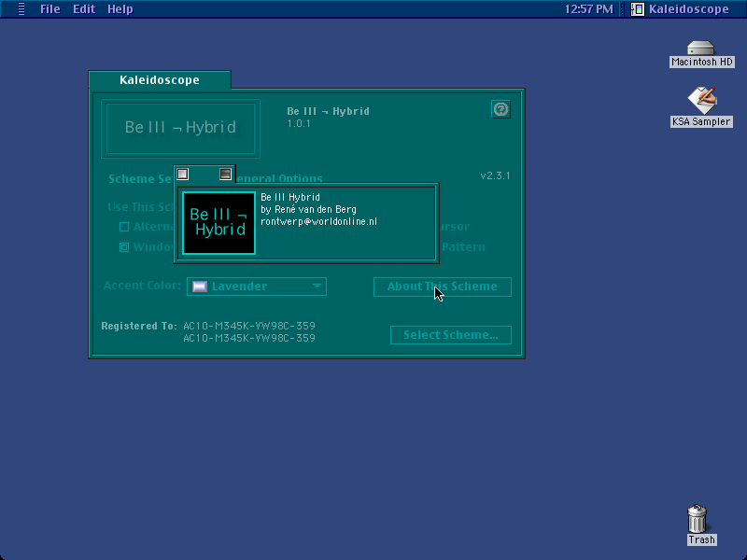Click the Registered To label
Viewport: 747px width, 560px height.
(x=138, y=326)
